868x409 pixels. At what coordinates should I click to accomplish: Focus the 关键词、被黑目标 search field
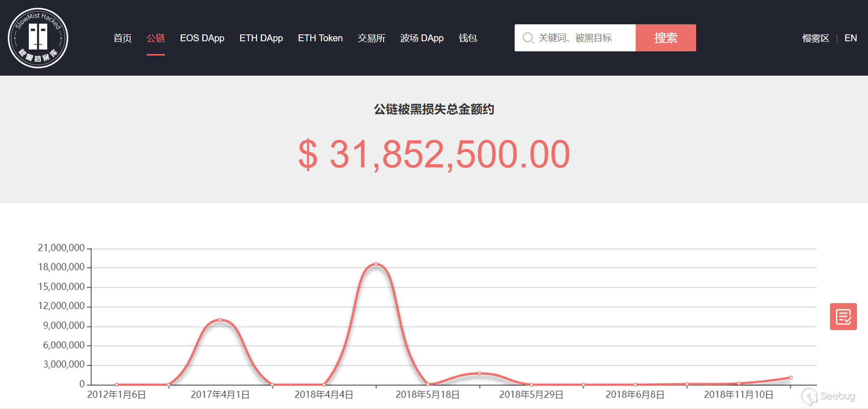575,38
